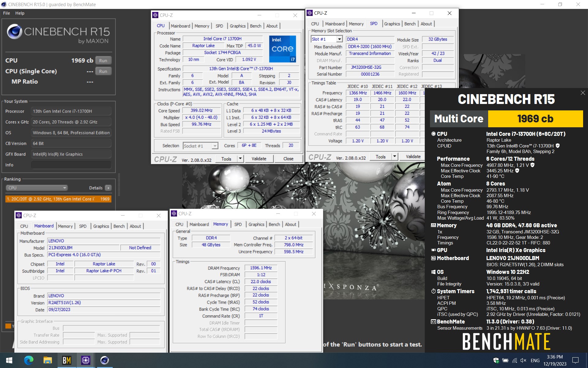
Task: Click CPU-Z title icon of Memory window
Action: [x=174, y=213]
